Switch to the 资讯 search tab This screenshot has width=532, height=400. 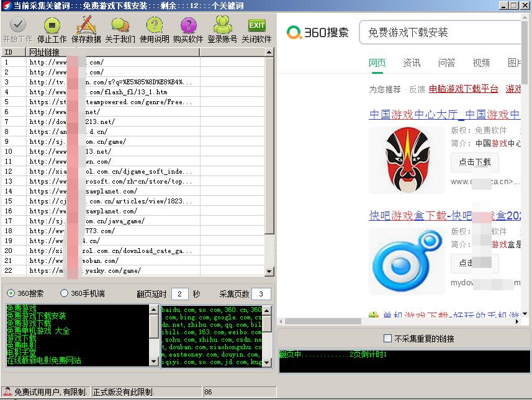click(412, 63)
